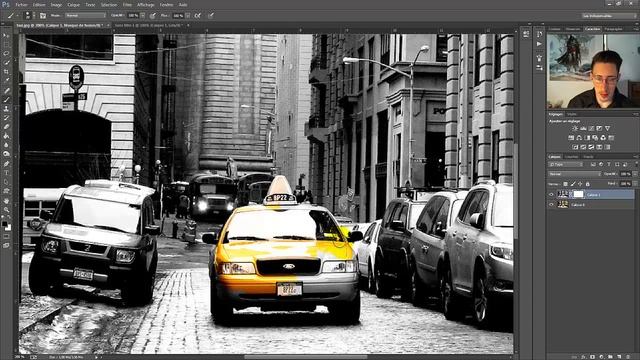This screenshot has width=640, height=360.
Task: Select the Dodge tool
Action: (x=6, y=154)
